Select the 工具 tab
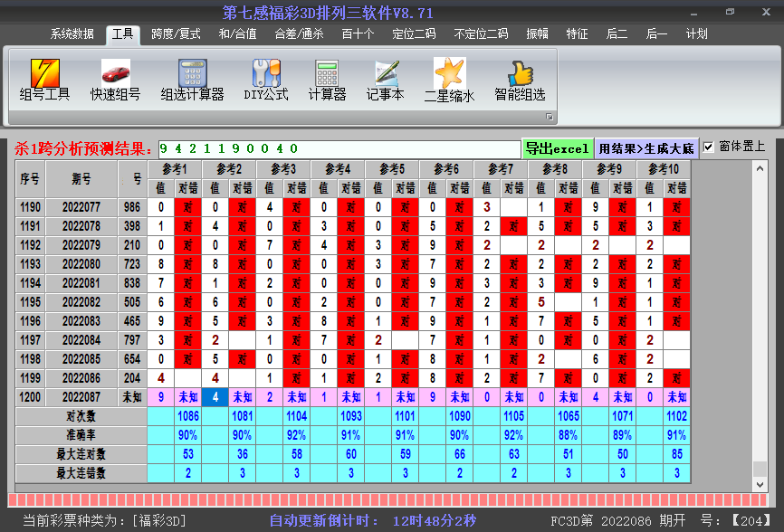 pyautogui.click(x=122, y=34)
